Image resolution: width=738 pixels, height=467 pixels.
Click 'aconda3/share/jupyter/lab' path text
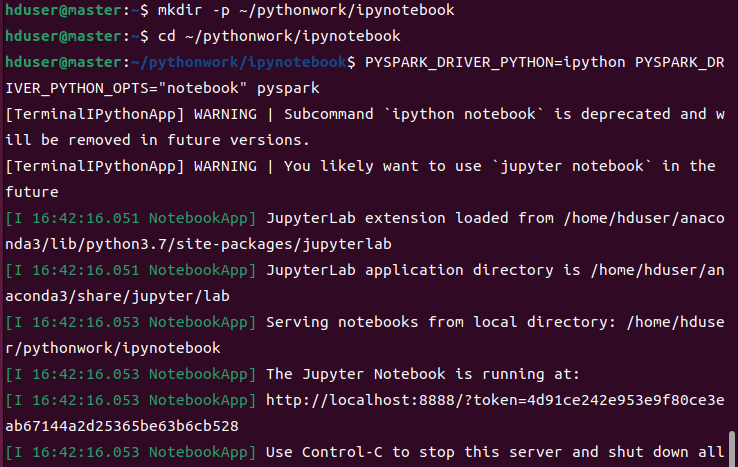click(118, 296)
